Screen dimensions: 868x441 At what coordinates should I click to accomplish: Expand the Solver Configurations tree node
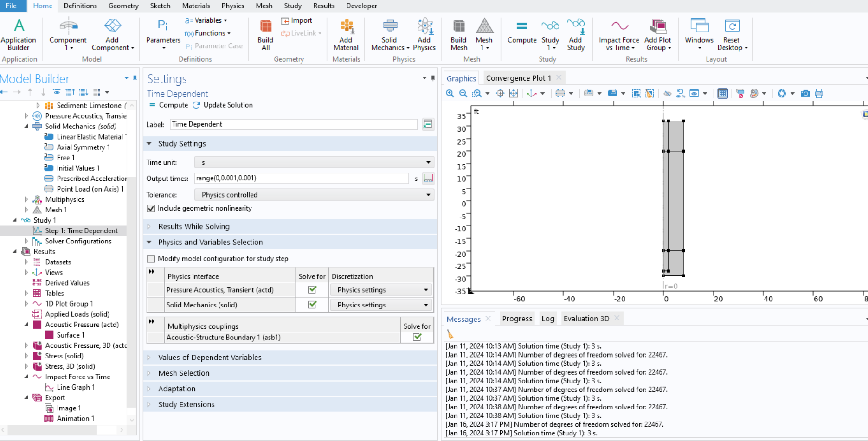click(26, 241)
